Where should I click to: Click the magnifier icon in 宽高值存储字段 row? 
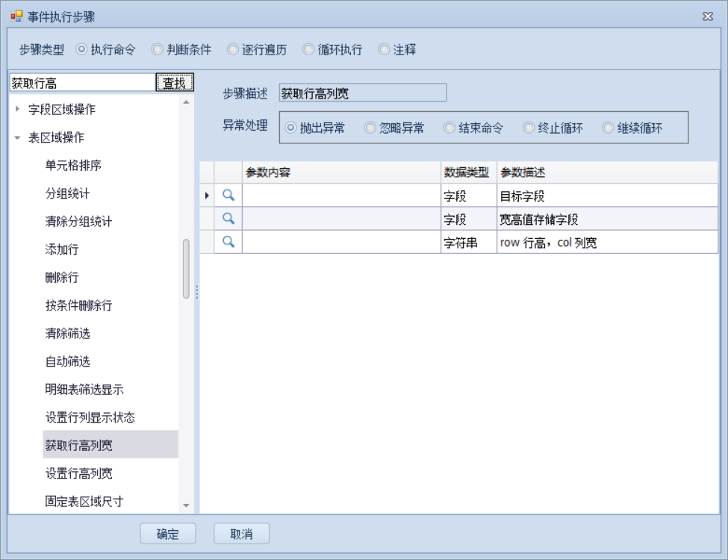point(229,219)
